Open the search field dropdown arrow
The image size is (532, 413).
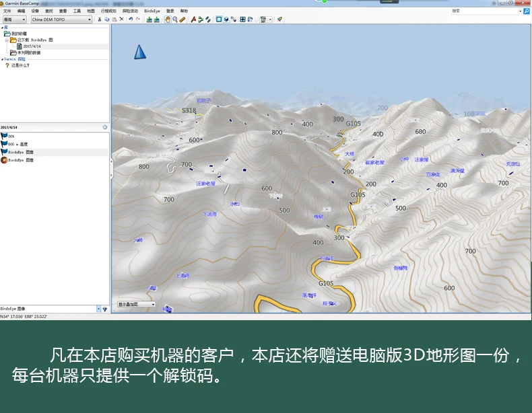(x=521, y=11)
